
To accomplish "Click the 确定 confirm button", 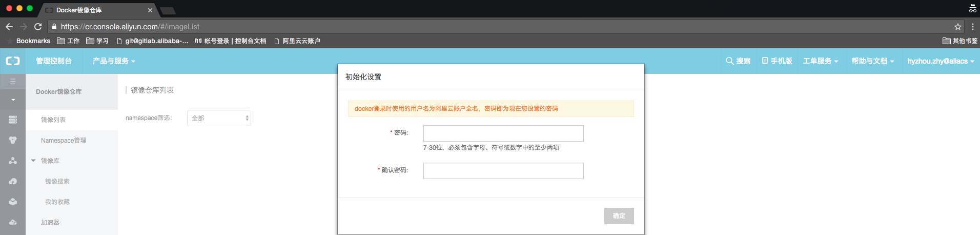I will (x=619, y=216).
